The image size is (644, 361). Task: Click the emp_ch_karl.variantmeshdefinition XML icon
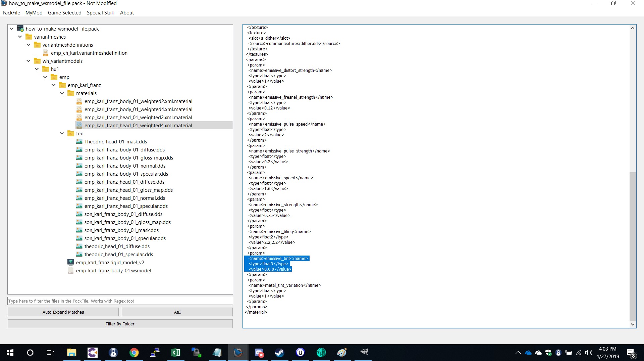click(46, 53)
